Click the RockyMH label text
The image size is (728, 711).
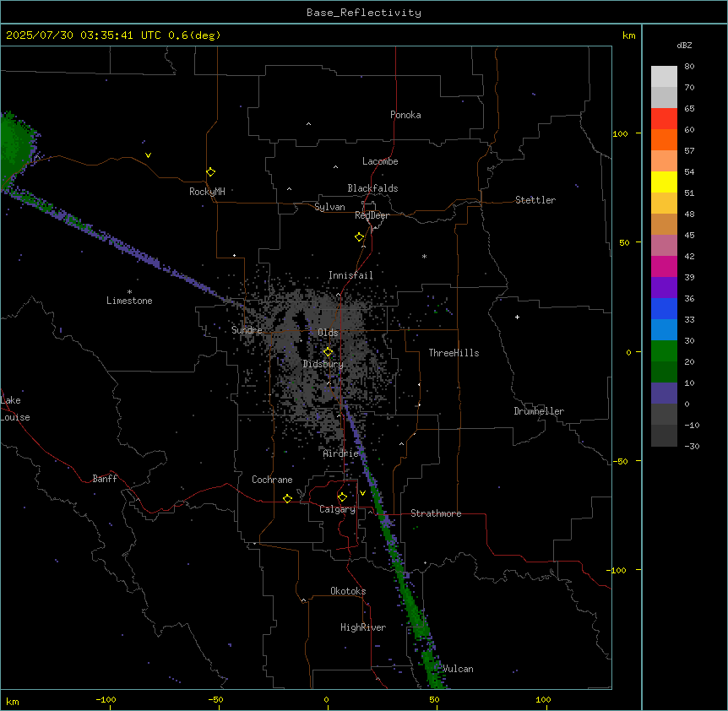click(207, 192)
